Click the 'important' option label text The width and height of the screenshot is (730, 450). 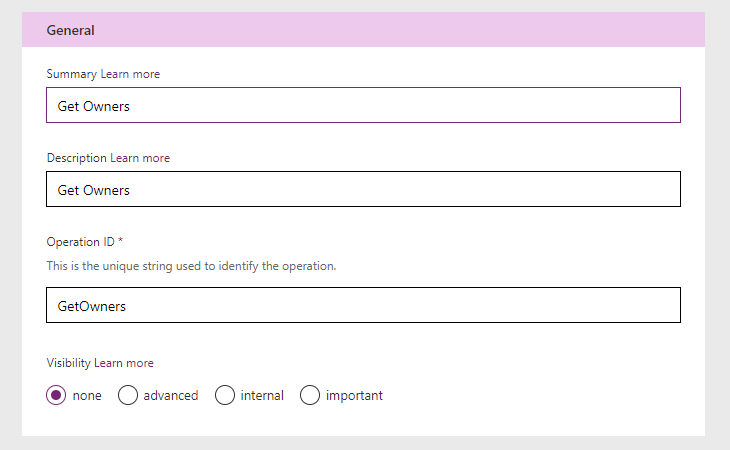[x=354, y=396]
